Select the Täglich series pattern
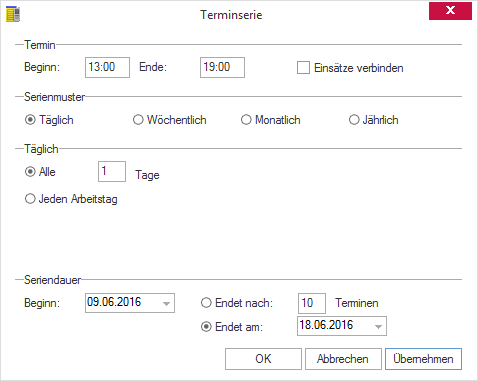This screenshot has width=478, height=381. point(30,120)
